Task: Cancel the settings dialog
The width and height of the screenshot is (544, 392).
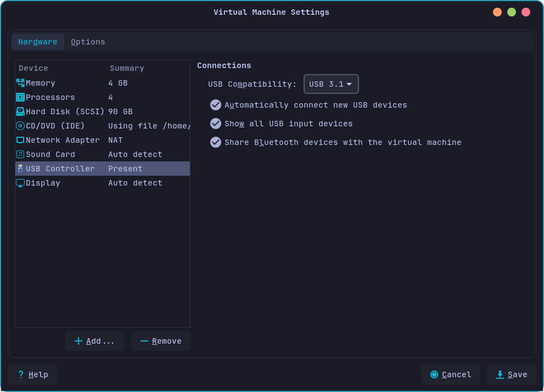Action: [450, 374]
